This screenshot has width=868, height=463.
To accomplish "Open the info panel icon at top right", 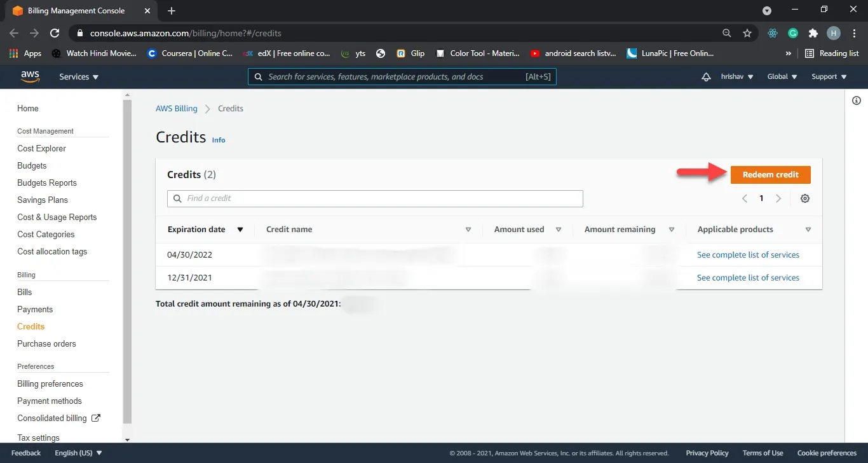I will 857,100.
